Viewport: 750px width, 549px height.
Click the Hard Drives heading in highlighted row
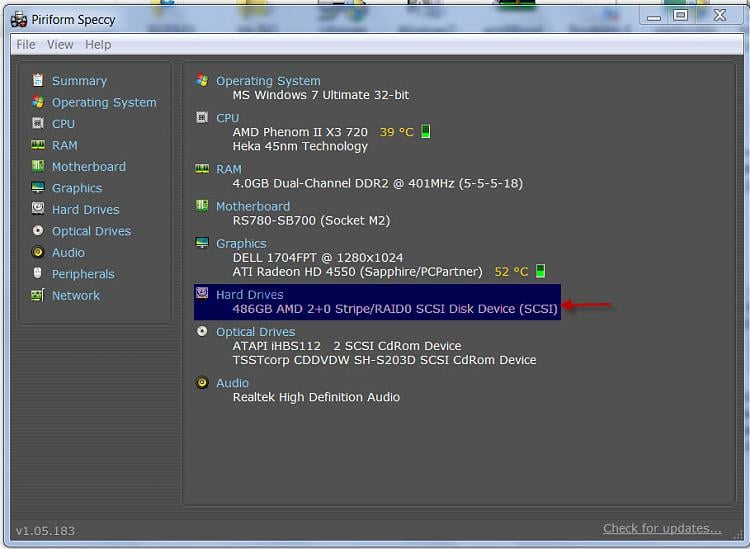(250, 295)
